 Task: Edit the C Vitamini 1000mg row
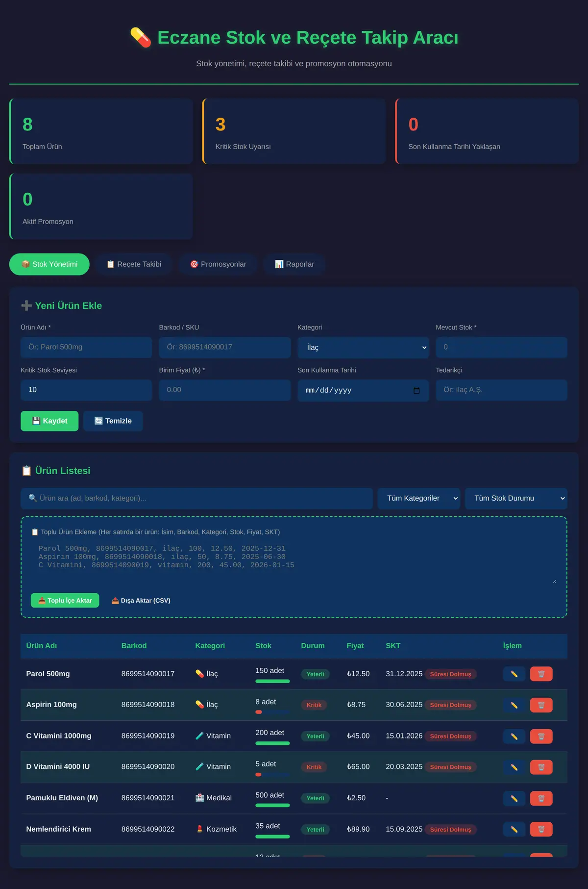[514, 736]
